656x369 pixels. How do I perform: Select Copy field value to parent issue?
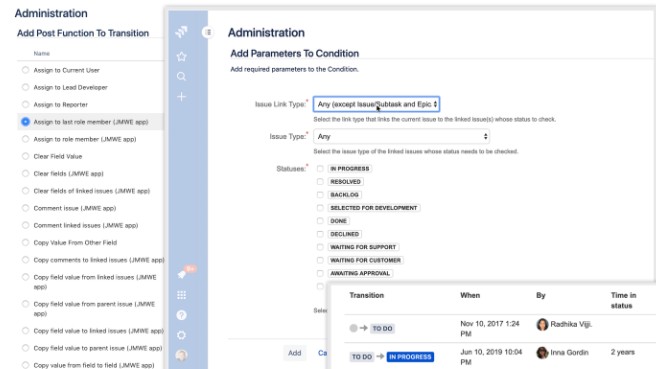[26, 348]
